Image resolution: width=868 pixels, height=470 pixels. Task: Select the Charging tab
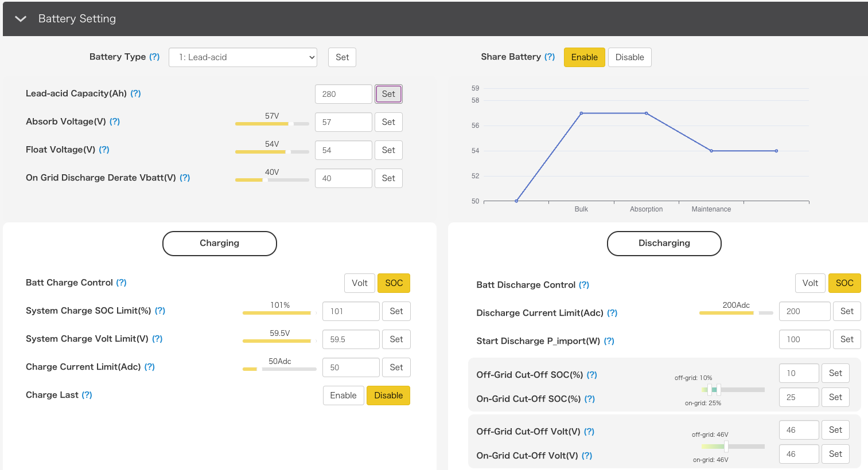(x=220, y=244)
